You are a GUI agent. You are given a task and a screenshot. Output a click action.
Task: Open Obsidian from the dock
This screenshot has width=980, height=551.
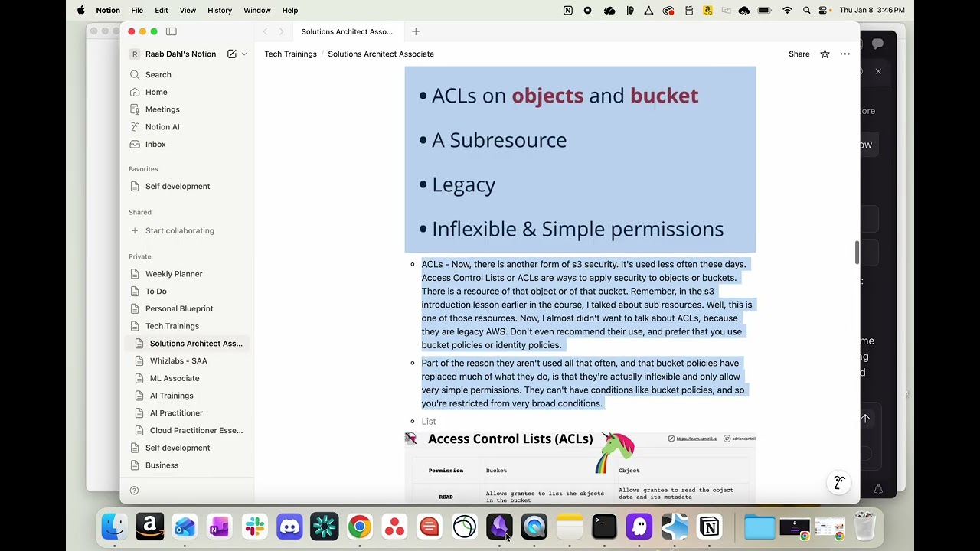(499, 527)
